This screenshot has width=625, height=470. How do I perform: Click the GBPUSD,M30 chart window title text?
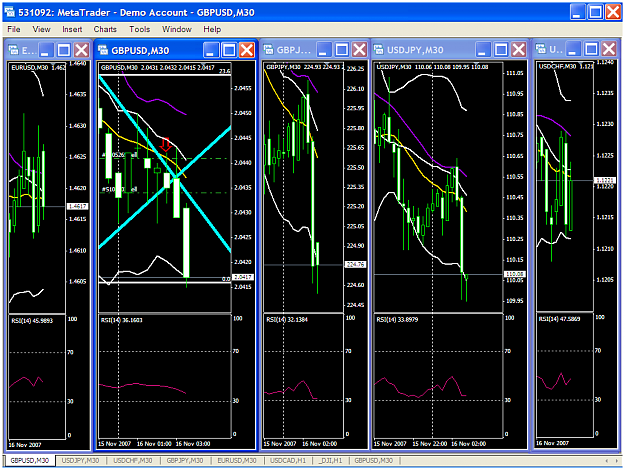pos(140,51)
